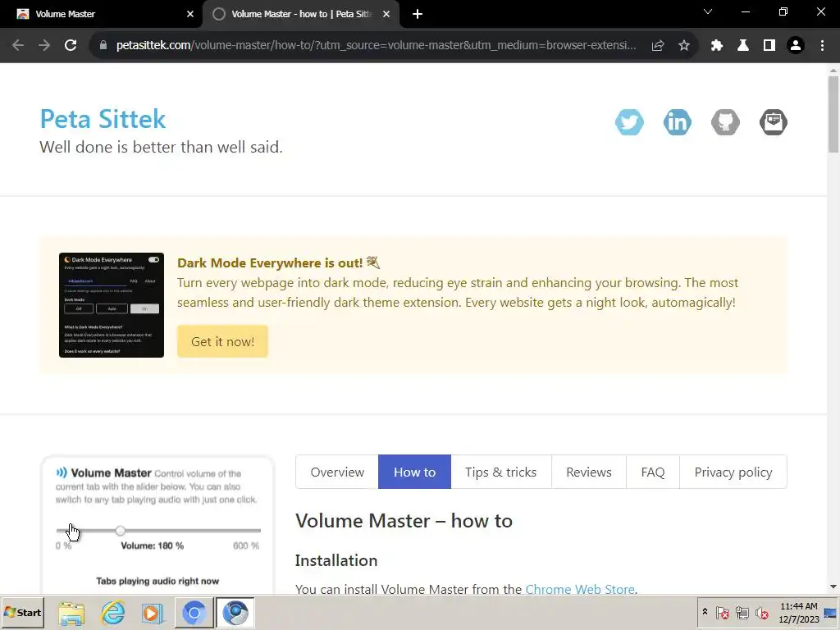Open the Reviews tab
This screenshot has width=840, height=630.
[x=589, y=472]
